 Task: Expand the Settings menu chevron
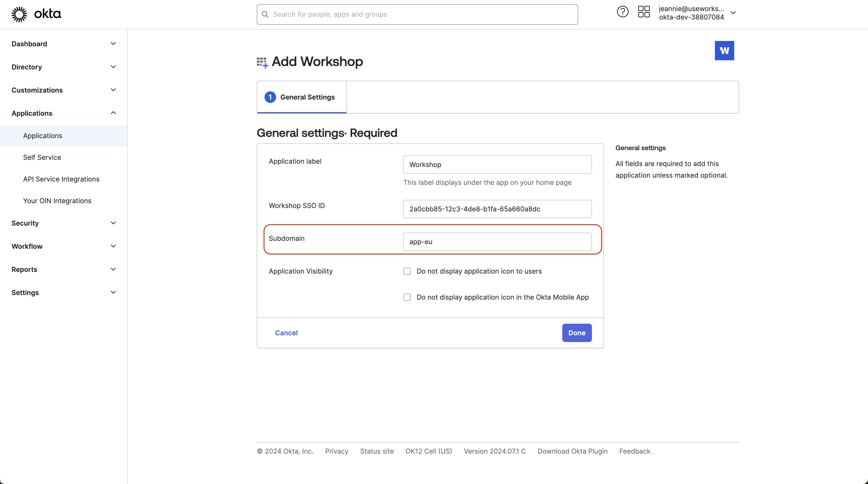tap(113, 292)
